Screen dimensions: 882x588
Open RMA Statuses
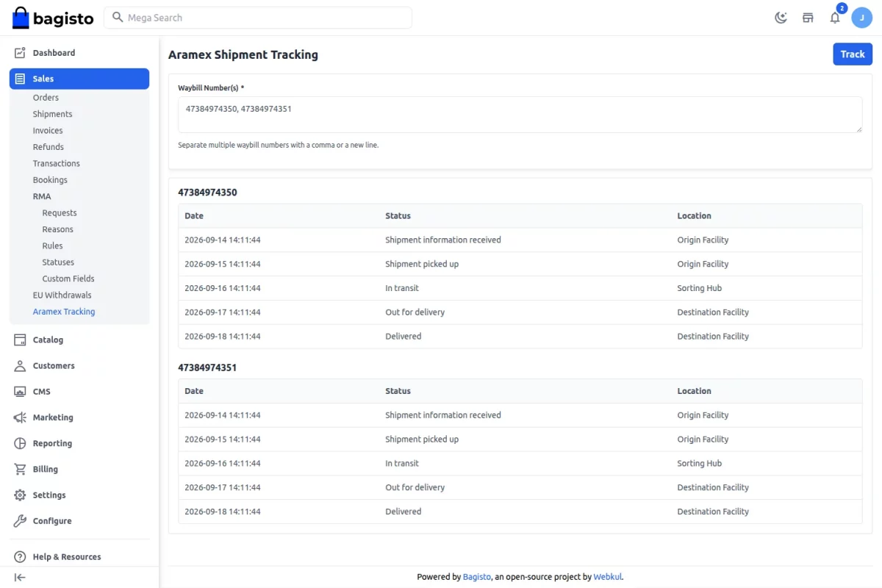pyautogui.click(x=58, y=262)
